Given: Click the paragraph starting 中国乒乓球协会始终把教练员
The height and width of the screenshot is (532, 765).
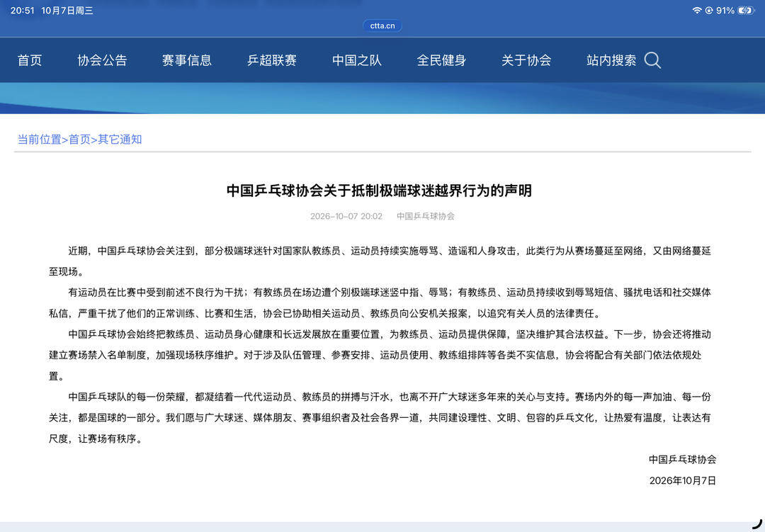Looking at the screenshot, I should 380,355.
